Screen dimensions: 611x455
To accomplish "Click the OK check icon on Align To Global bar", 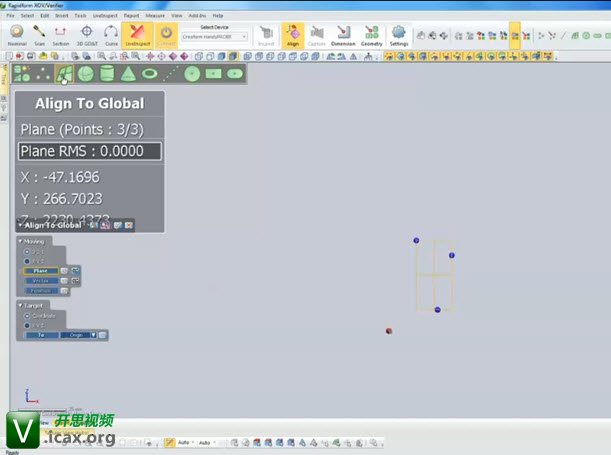I will coord(117,225).
